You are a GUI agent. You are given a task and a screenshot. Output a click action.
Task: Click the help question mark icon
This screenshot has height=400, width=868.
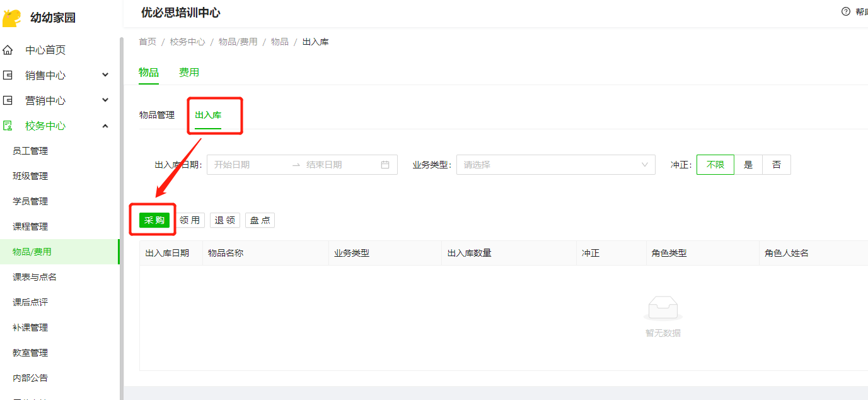pyautogui.click(x=846, y=11)
